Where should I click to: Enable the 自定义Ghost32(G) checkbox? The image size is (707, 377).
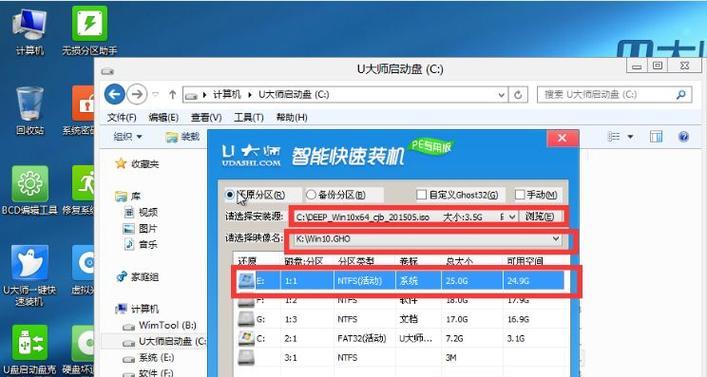[x=421, y=195]
